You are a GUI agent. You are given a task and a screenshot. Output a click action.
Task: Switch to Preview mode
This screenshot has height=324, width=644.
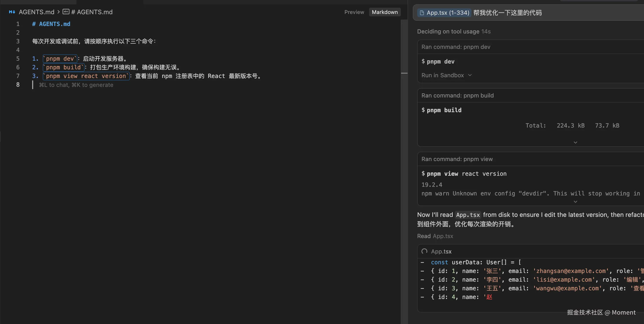[x=354, y=12]
